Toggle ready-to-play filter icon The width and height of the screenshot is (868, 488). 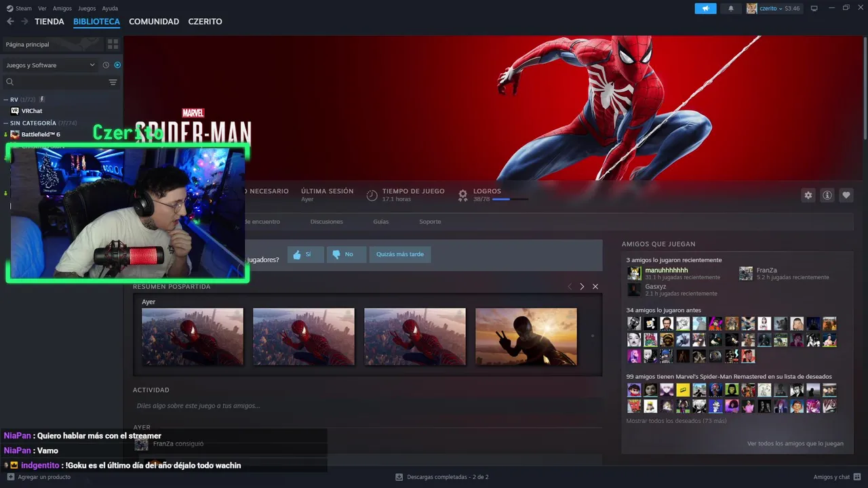(x=117, y=65)
